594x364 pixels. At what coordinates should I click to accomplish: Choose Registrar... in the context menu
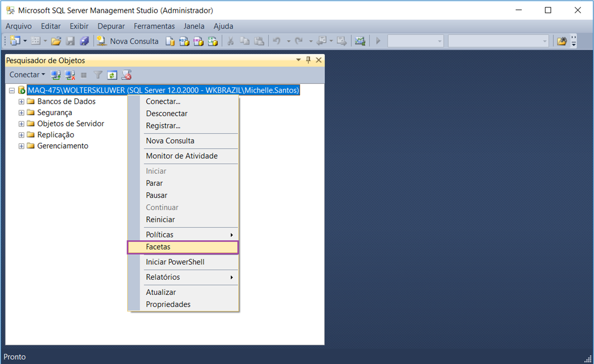click(x=183, y=126)
